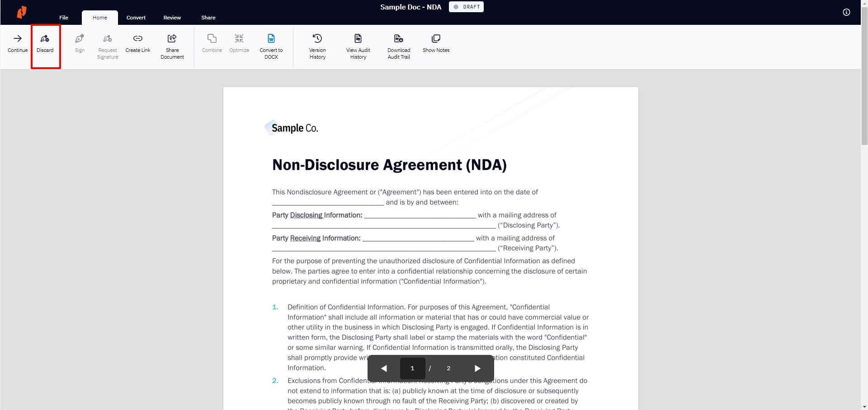
Task: Create a shareable link
Action: pos(137,43)
